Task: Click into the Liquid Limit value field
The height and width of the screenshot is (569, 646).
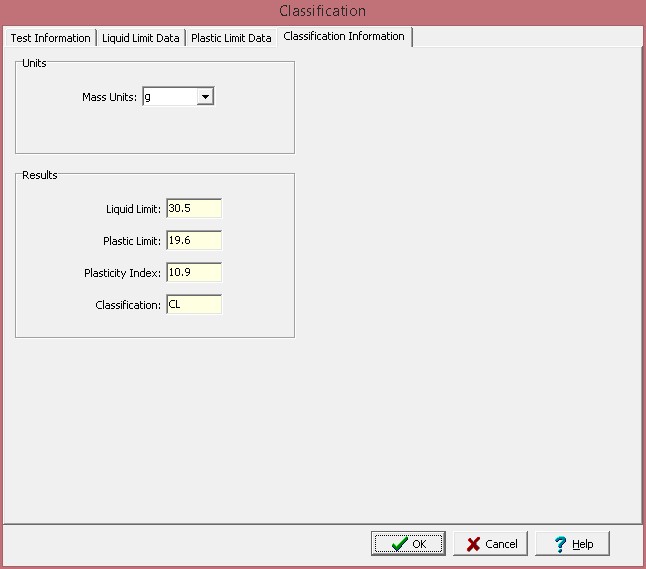Action: (194, 208)
